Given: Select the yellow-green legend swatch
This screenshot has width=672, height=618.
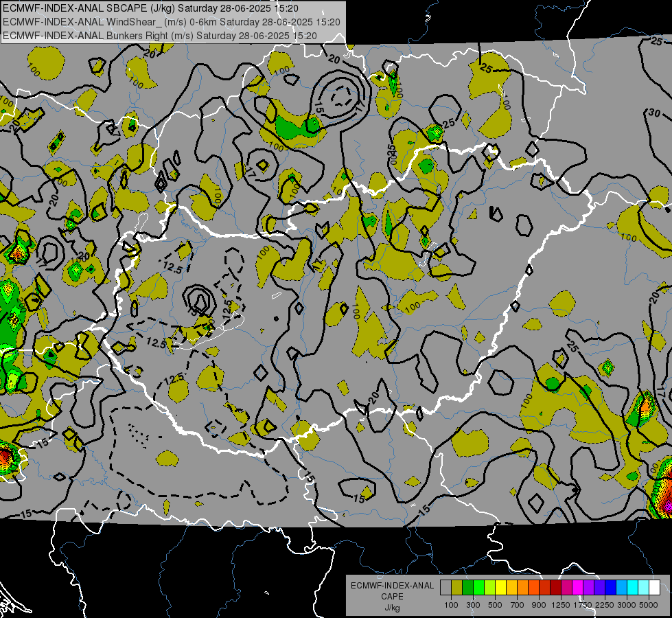Looking at the screenshot, I should 489,588.
